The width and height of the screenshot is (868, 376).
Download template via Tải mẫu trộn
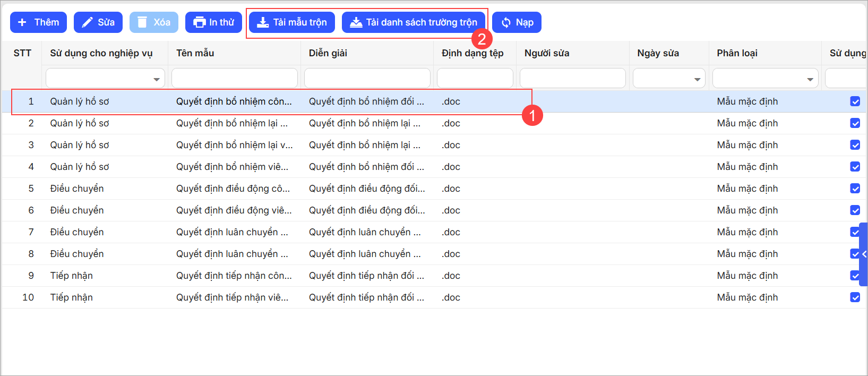(292, 22)
